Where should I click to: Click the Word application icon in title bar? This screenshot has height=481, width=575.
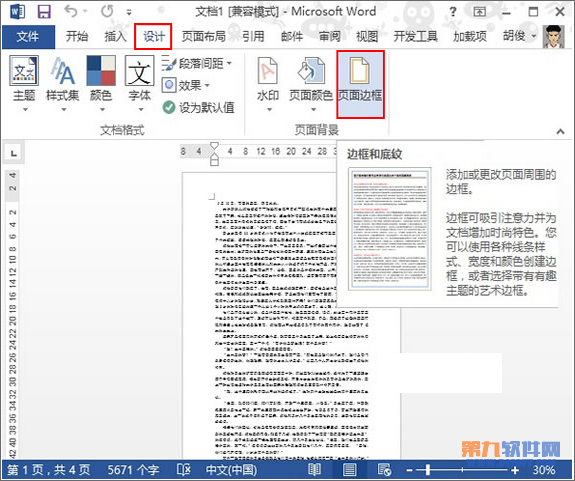(x=17, y=12)
